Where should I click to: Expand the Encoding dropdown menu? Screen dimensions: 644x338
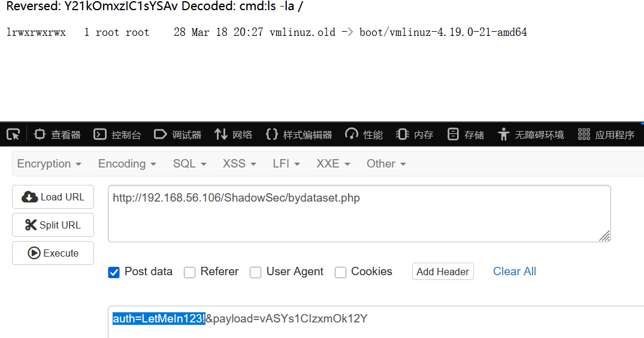pyautogui.click(x=127, y=164)
